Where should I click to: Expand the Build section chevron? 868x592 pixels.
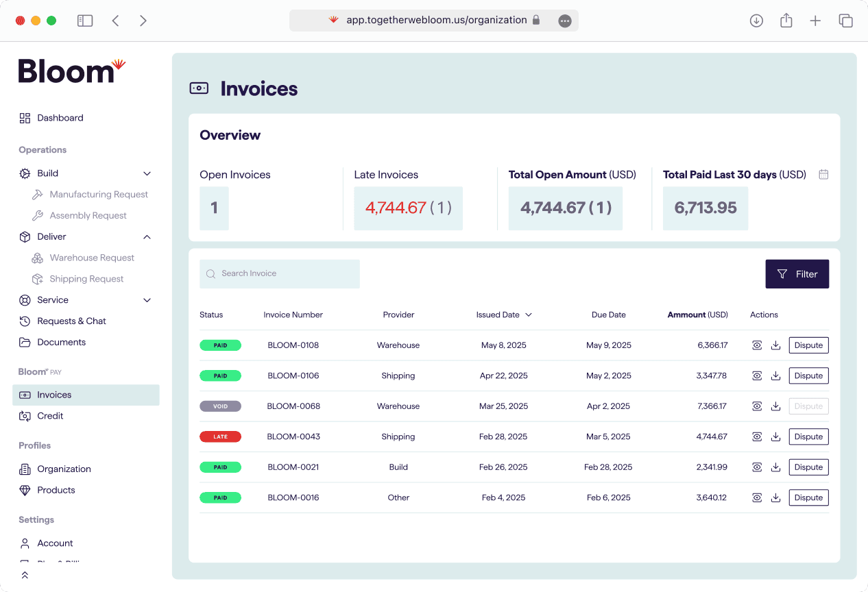147,173
